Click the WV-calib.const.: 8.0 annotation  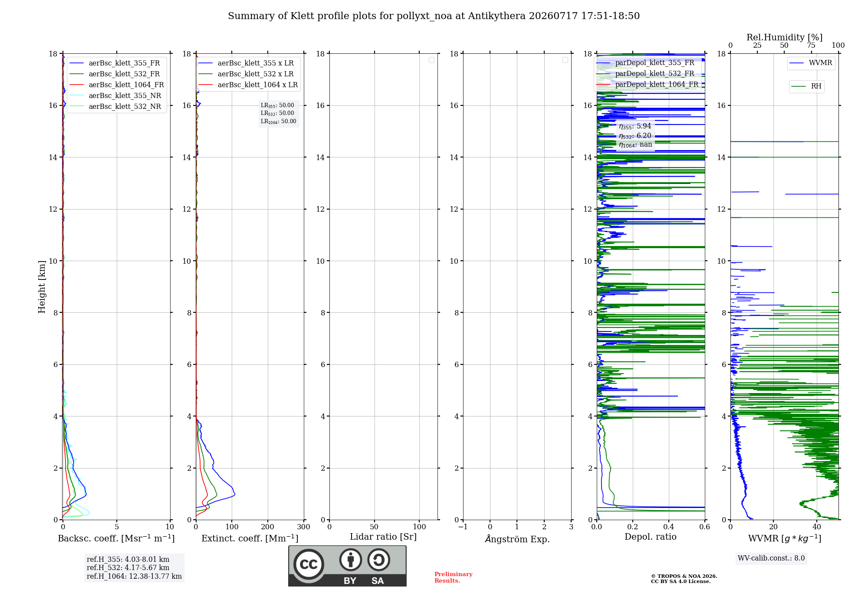point(771,558)
